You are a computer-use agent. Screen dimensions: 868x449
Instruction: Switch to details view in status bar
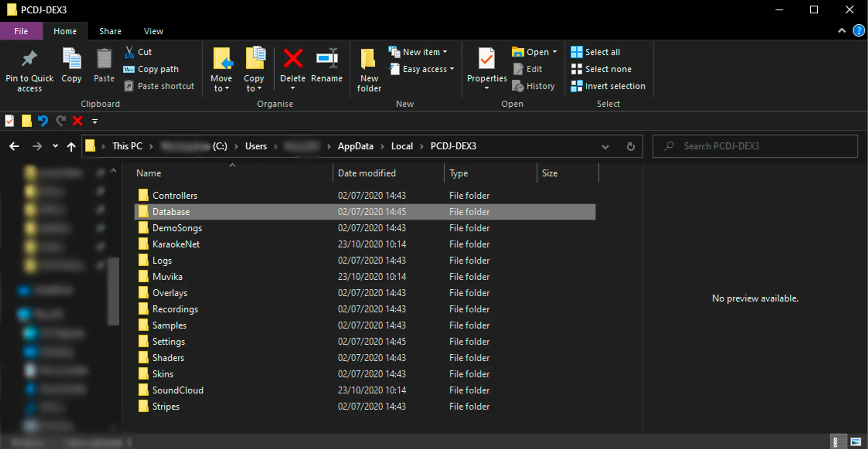(x=836, y=442)
